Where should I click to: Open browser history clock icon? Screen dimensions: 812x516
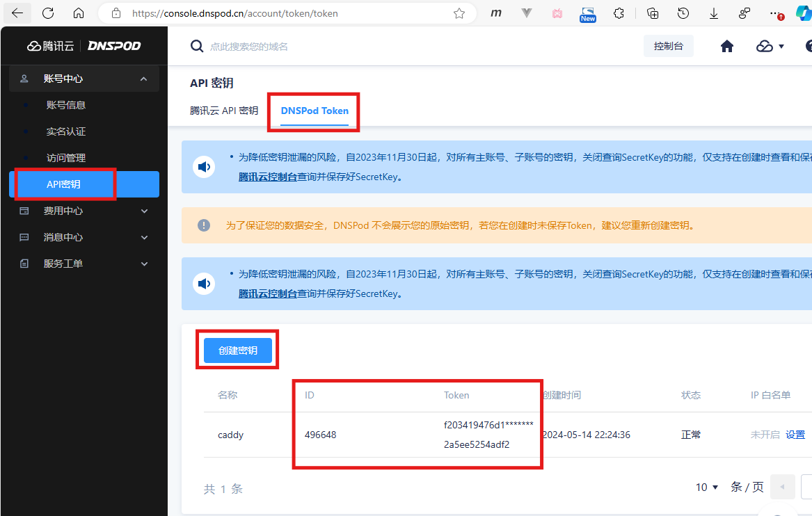click(x=683, y=13)
